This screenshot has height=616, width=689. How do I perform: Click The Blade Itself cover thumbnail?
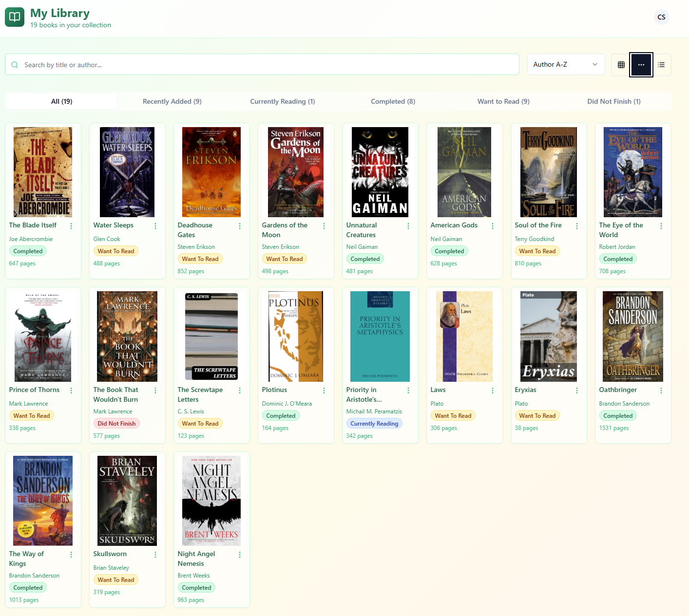43,172
